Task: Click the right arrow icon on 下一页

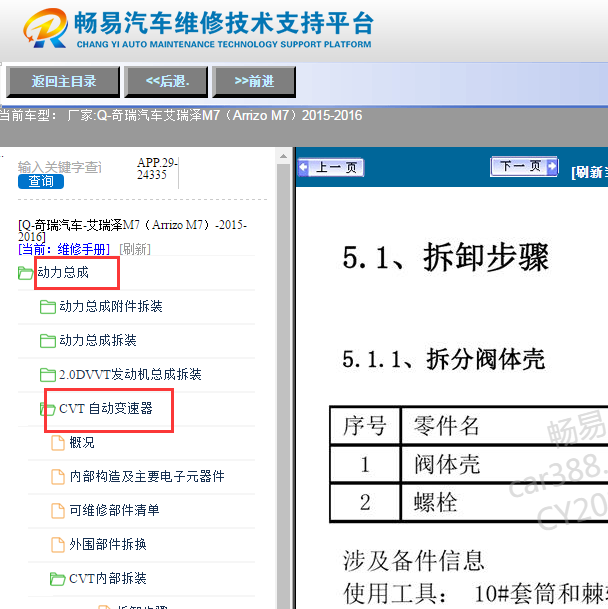Action: (x=552, y=166)
